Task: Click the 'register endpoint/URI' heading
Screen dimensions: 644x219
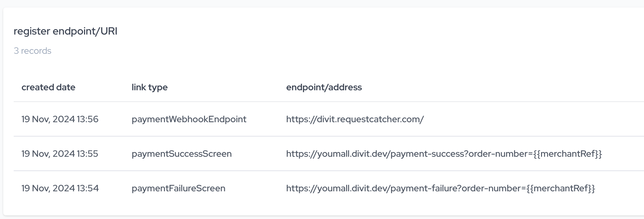Action: click(66, 31)
